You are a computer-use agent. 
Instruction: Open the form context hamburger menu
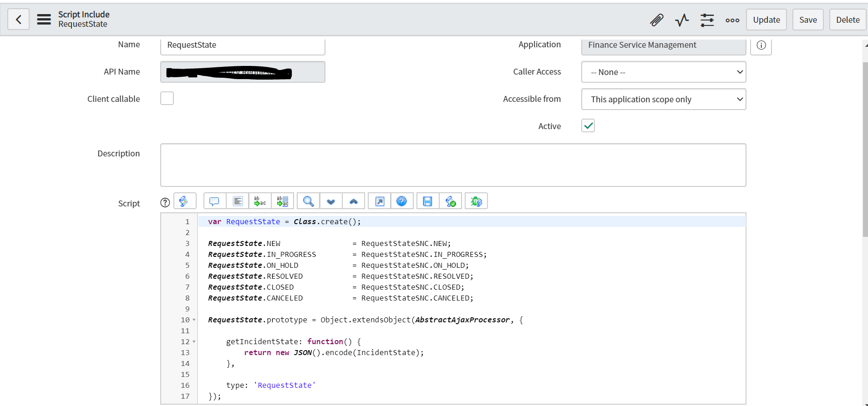click(x=44, y=20)
